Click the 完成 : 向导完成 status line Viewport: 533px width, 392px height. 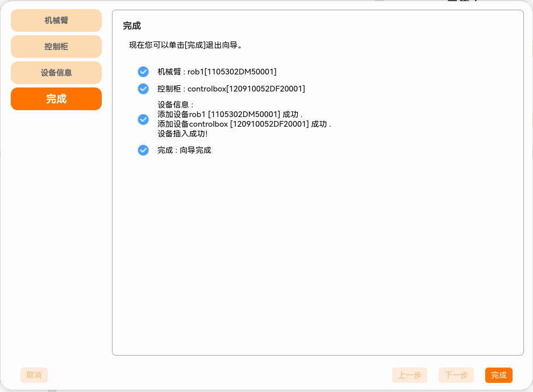184,150
